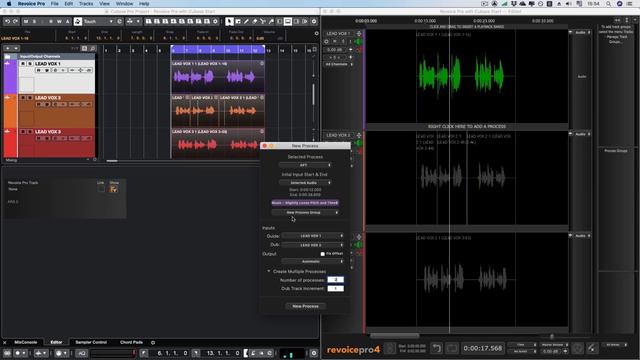This screenshot has height=360, width=640.
Task: Open All Channels dropdown on Revoice LEAD VOX 1
Action: (339, 64)
